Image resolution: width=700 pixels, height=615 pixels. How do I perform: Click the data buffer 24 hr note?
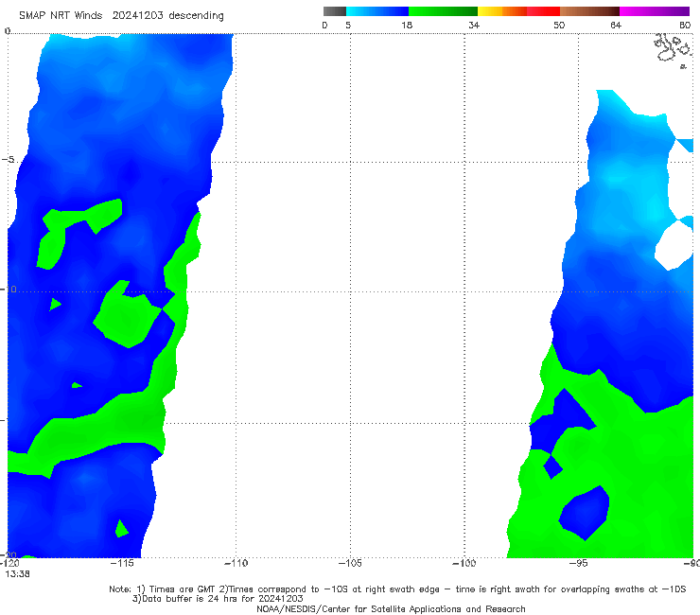click(x=218, y=599)
